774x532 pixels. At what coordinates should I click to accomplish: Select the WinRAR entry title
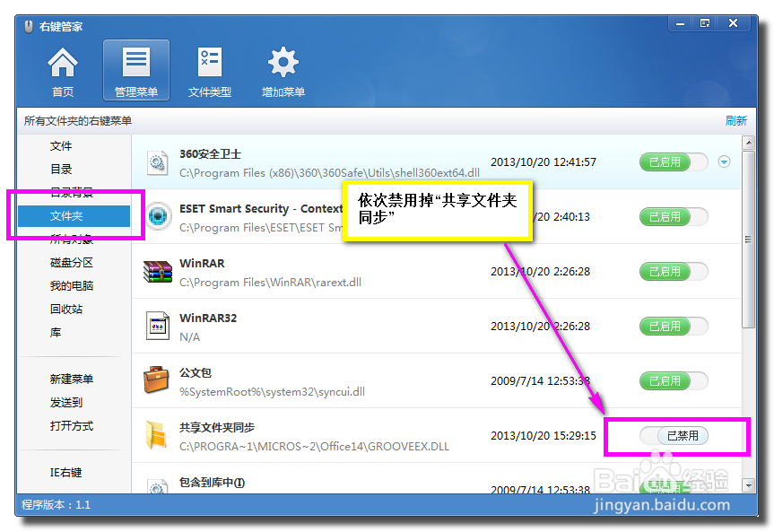pos(202,263)
